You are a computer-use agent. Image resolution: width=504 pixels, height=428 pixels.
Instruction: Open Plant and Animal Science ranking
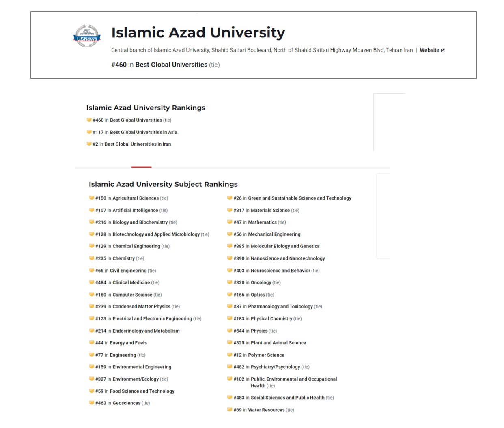point(278,343)
